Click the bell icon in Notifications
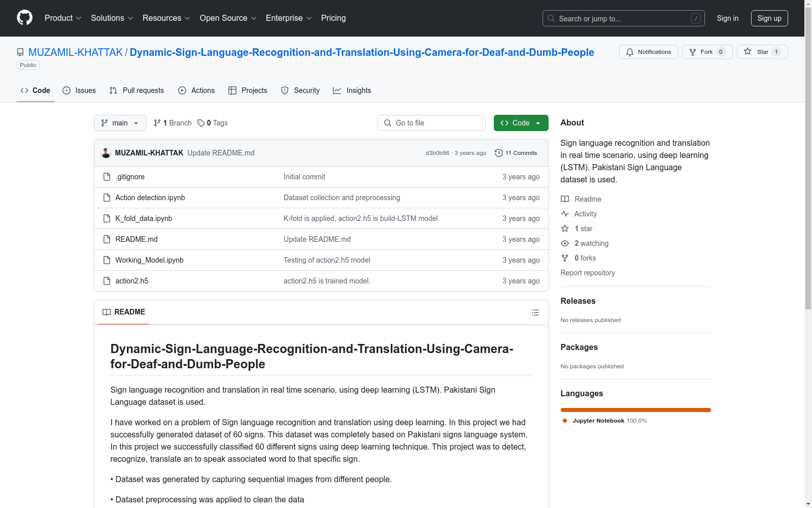This screenshot has width=812, height=508. tap(630, 52)
